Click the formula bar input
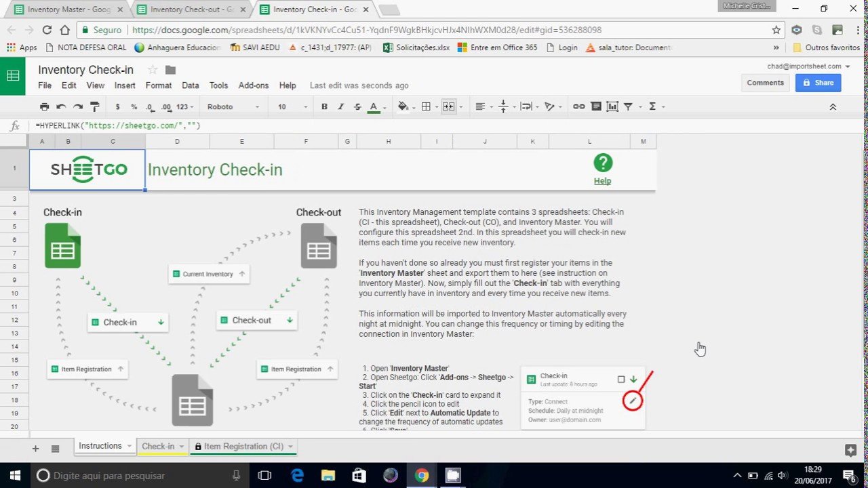The width and height of the screenshot is (868, 488). pos(448,126)
